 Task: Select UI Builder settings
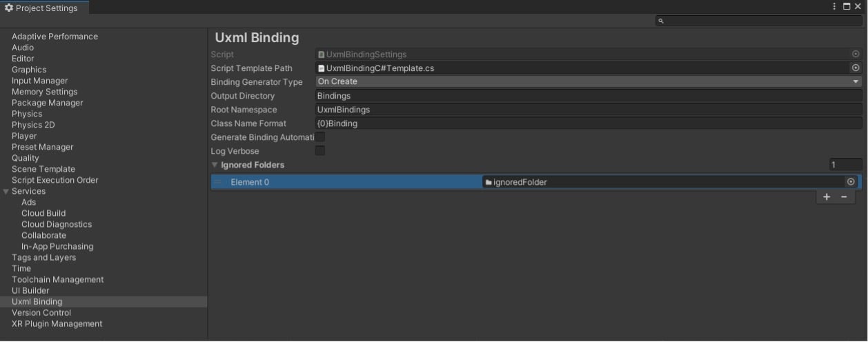coord(30,290)
